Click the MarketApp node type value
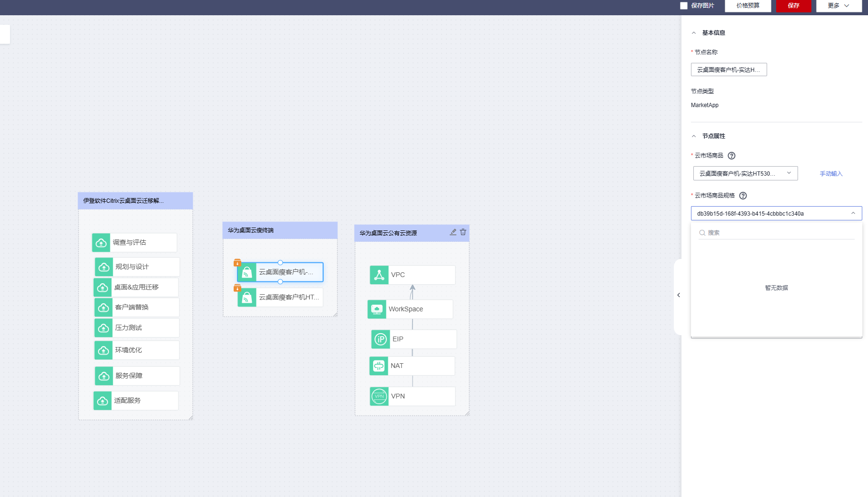868x497 pixels. pyautogui.click(x=705, y=105)
